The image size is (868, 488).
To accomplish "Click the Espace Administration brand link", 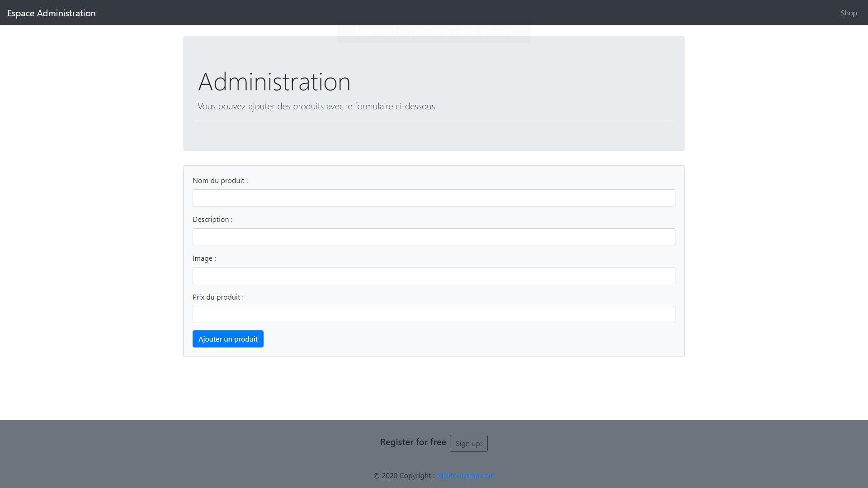I will [51, 13].
